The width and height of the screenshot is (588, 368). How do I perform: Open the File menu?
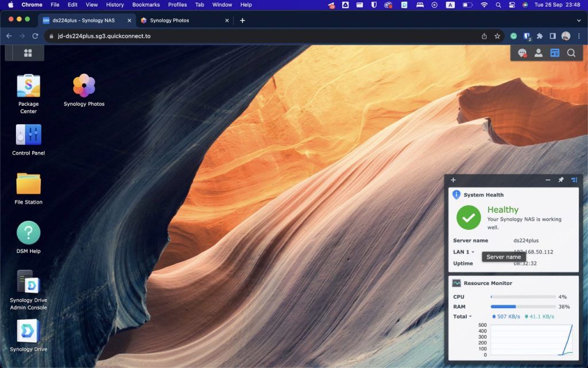(55, 5)
